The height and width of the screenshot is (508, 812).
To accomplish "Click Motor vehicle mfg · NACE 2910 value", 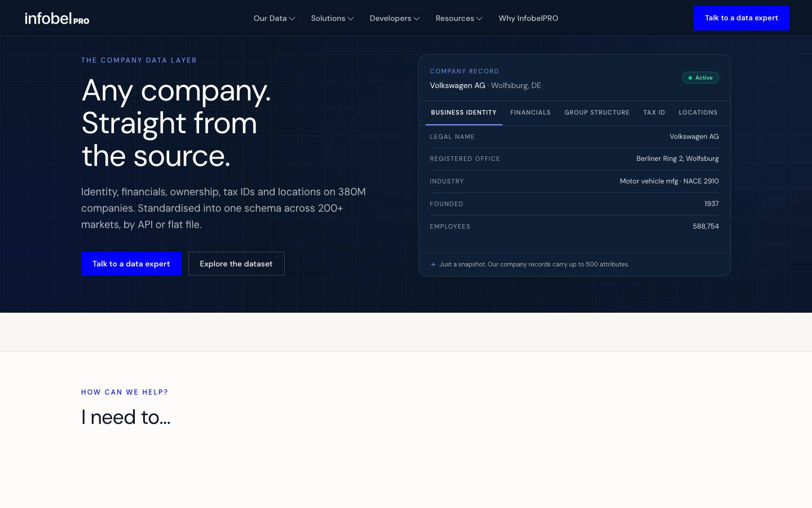I will [669, 181].
